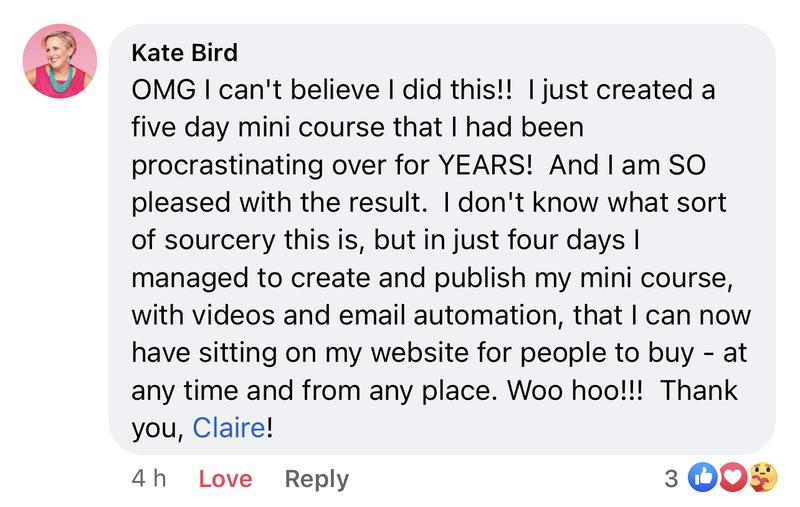Click the word "YEARS!" in the comment
Screen dimensions: 800x507
click(x=460, y=165)
